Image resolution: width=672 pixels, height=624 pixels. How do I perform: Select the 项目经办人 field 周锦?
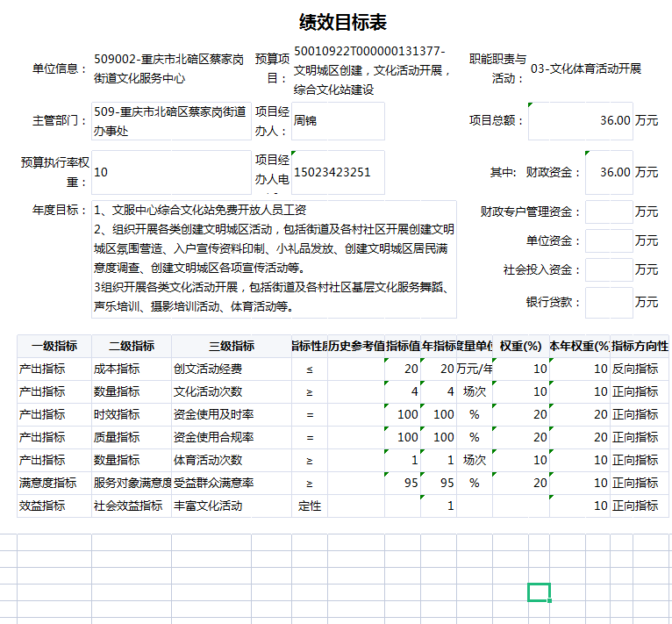coord(338,121)
